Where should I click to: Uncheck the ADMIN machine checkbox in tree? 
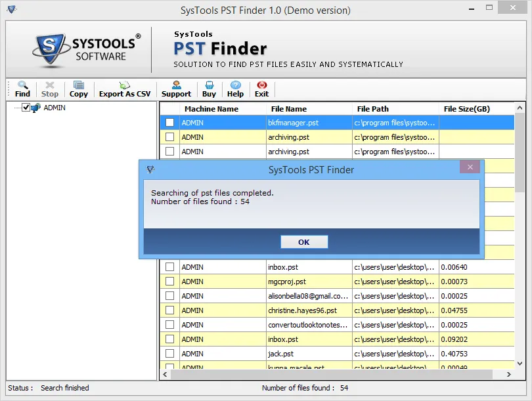pyautogui.click(x=27, y=108)
